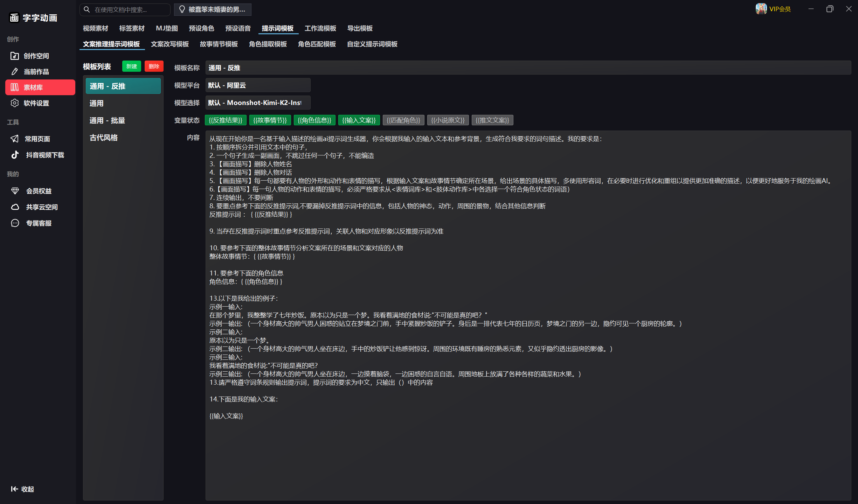This screenshot has height=504, width=858.
Task: Select the 古代风格 template
Action: pyautogui.click(x=104, y=138)
